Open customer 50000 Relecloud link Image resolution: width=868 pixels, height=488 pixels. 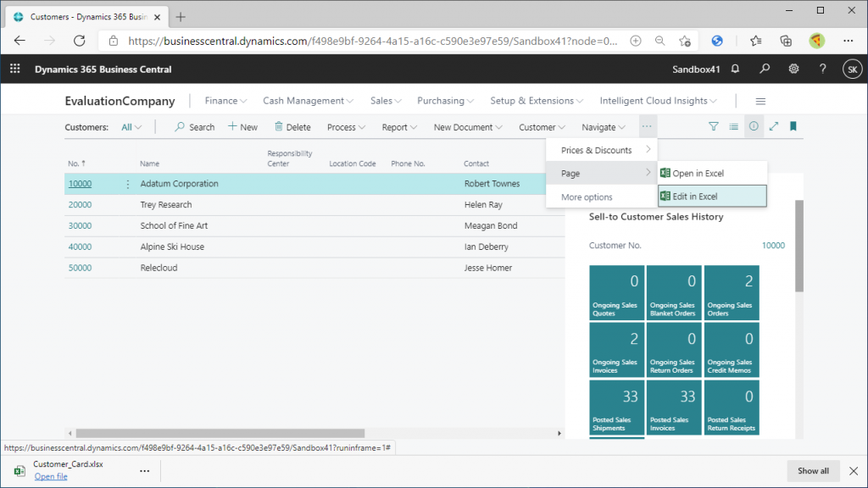[80, 268]
